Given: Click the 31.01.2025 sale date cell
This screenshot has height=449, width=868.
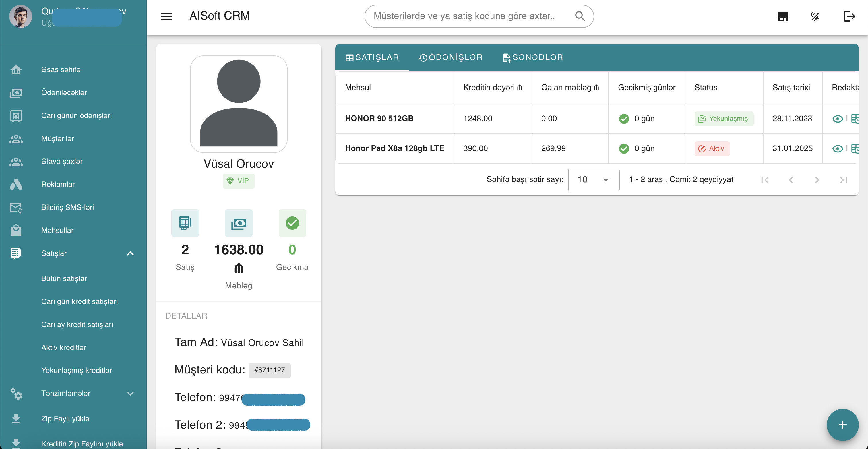Looking at the screenshot, I should point(793,148).
